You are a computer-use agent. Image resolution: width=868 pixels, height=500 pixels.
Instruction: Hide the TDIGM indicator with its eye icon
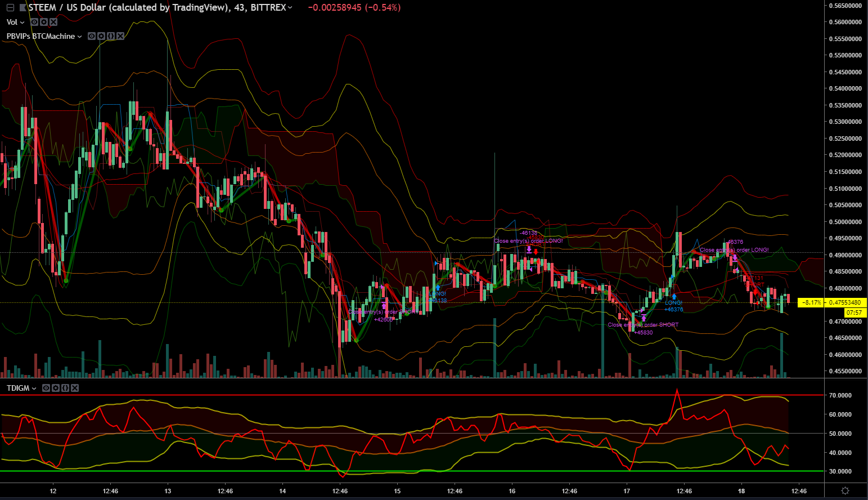point(46,388)
